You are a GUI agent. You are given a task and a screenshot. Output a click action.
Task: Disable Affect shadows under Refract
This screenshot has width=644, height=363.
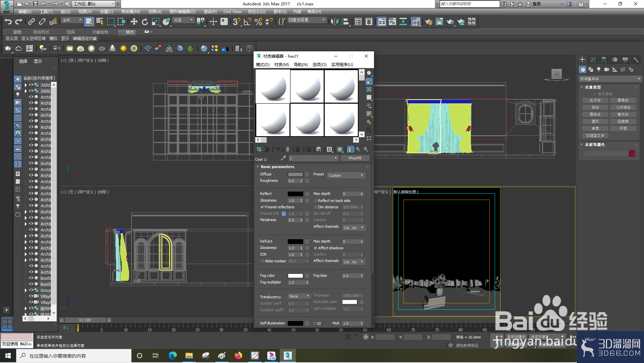pyautogui.click(x=316, y=248)
